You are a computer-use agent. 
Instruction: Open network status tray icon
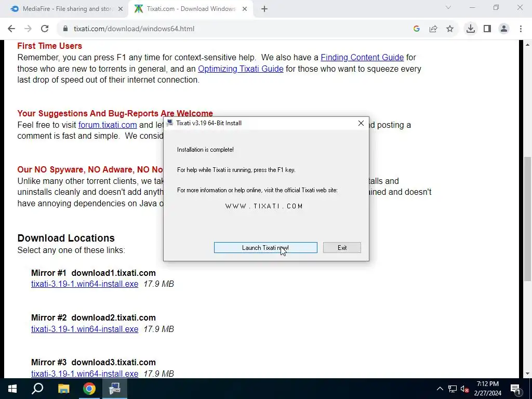coord(453,389)
